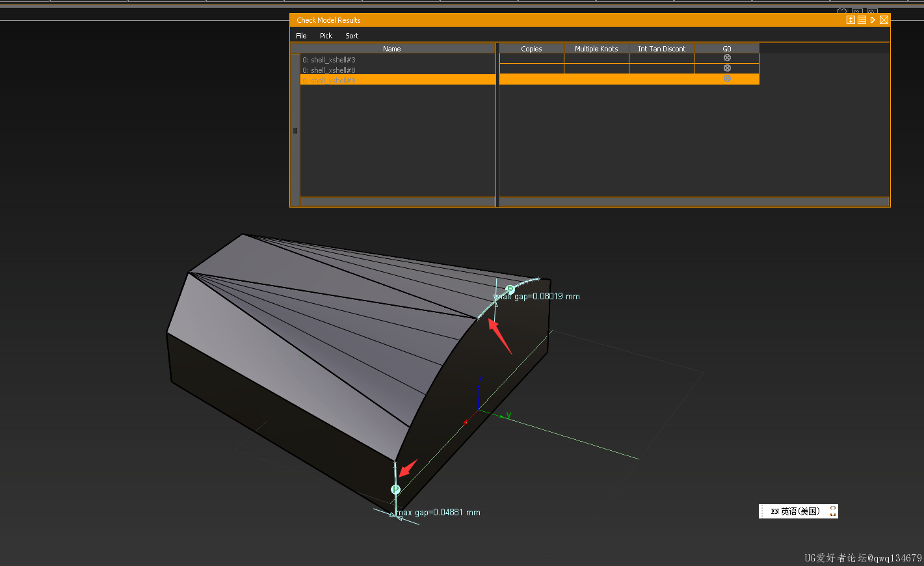Click the G0 column header
The height and width of the screenshot is (566, 924).
point(726,49)
